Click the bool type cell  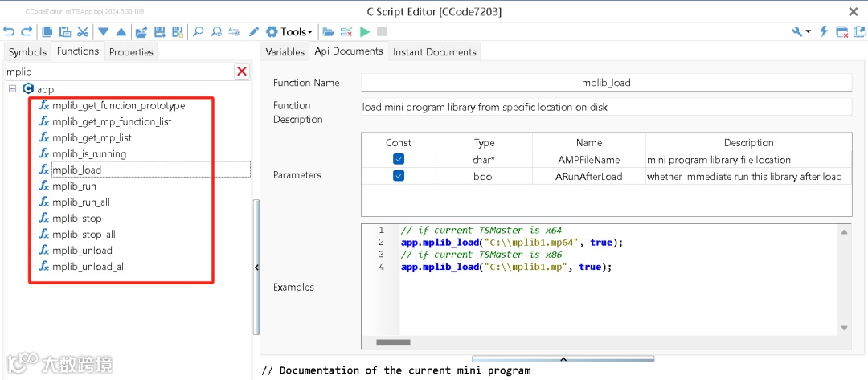[485, 177]
